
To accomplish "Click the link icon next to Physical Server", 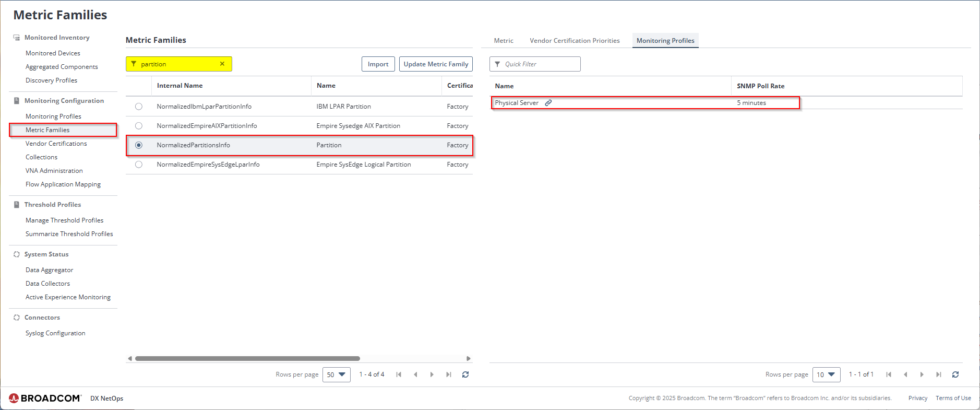I will 548,103.
